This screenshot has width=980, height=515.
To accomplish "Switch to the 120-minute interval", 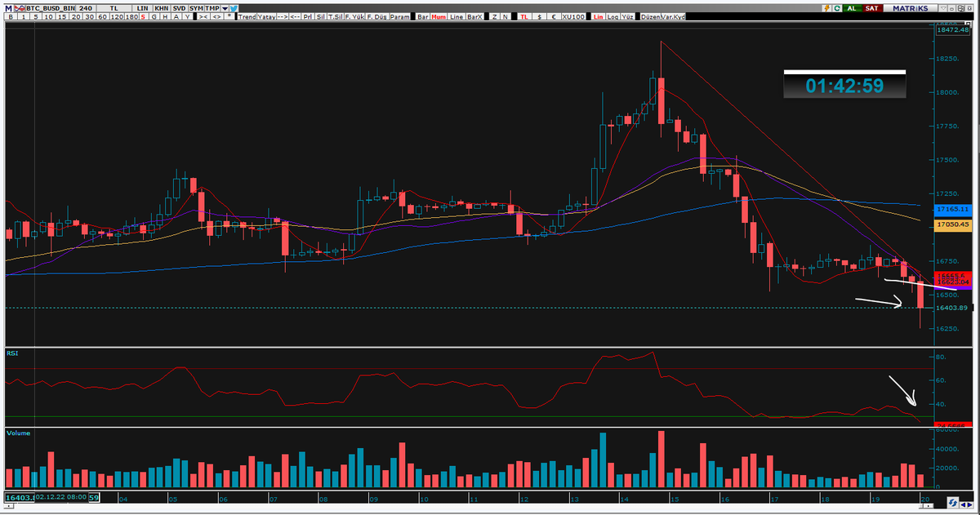I will pyautogui.click(x=117, y=17).
